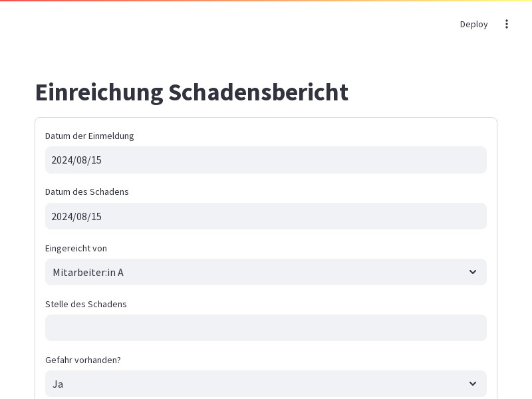Image resolution: width=532 pixels, height=399 pixels.
Task: Click the Gefahr vorhanden? label
Action: [x=82, y=360]
